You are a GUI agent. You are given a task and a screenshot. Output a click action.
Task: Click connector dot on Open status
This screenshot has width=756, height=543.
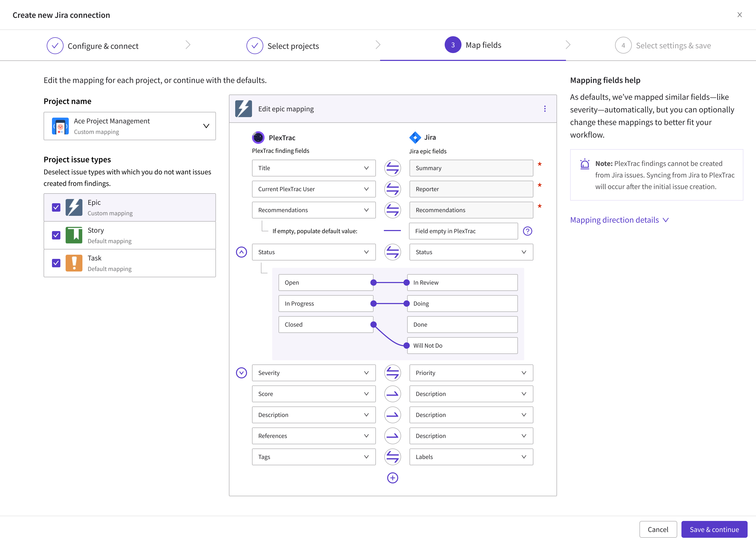(373, 282)
